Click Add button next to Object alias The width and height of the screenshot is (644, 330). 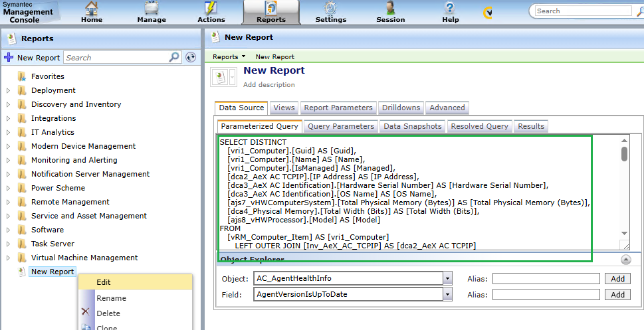coord(617,279)
